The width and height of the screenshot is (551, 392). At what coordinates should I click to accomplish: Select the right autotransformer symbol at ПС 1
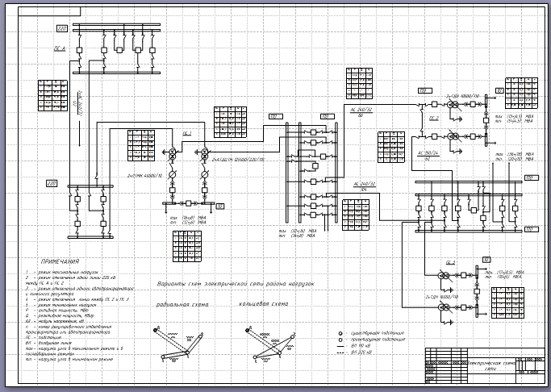coord(204,153)
